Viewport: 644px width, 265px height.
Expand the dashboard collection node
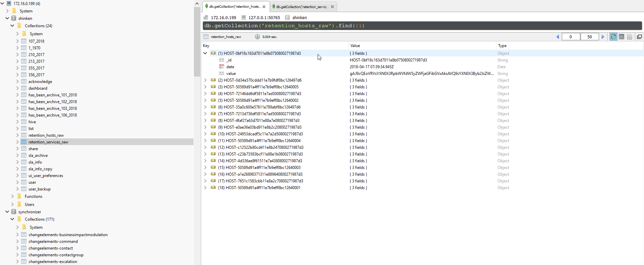coord(17,88)
